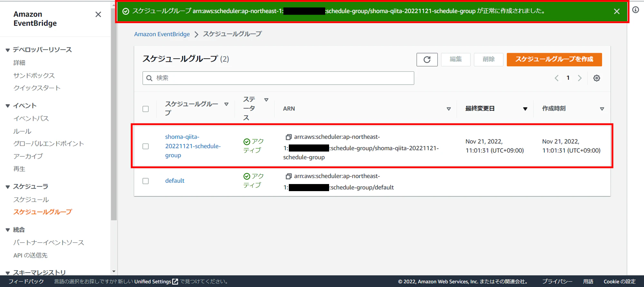
Task: Select スケジュールグループ in sidebar
Action: 43,212
